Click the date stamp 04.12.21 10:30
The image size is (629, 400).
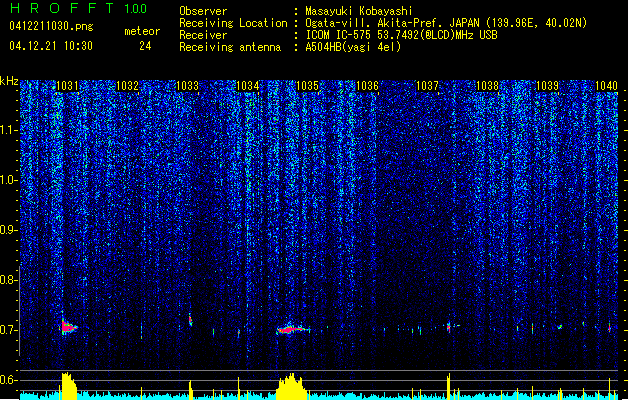pyautogui.click(x=51, y=46)
